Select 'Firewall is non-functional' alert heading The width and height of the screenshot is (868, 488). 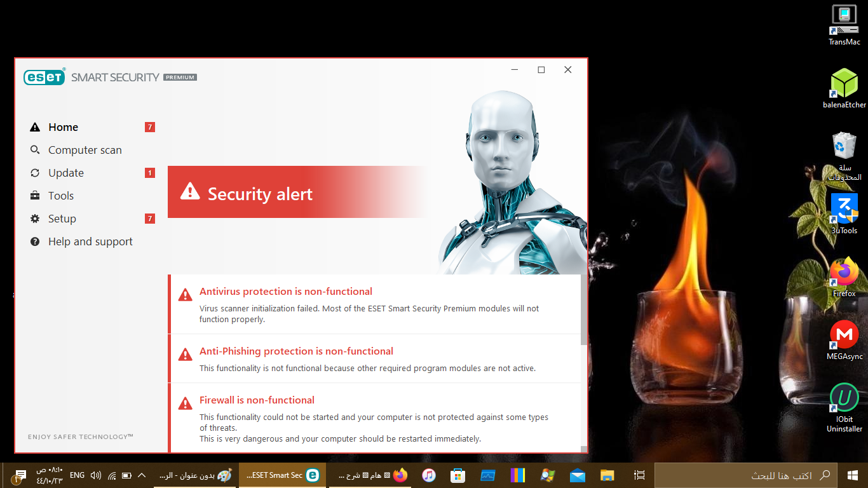(x=257, y=400)
